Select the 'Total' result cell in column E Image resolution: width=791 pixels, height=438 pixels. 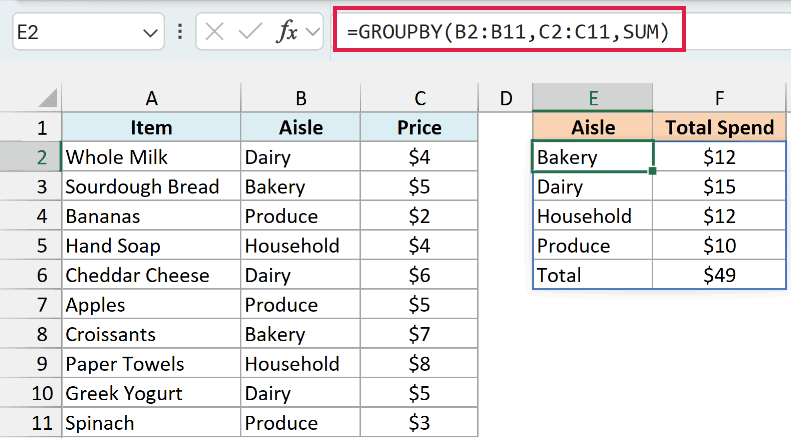[593, 275]
